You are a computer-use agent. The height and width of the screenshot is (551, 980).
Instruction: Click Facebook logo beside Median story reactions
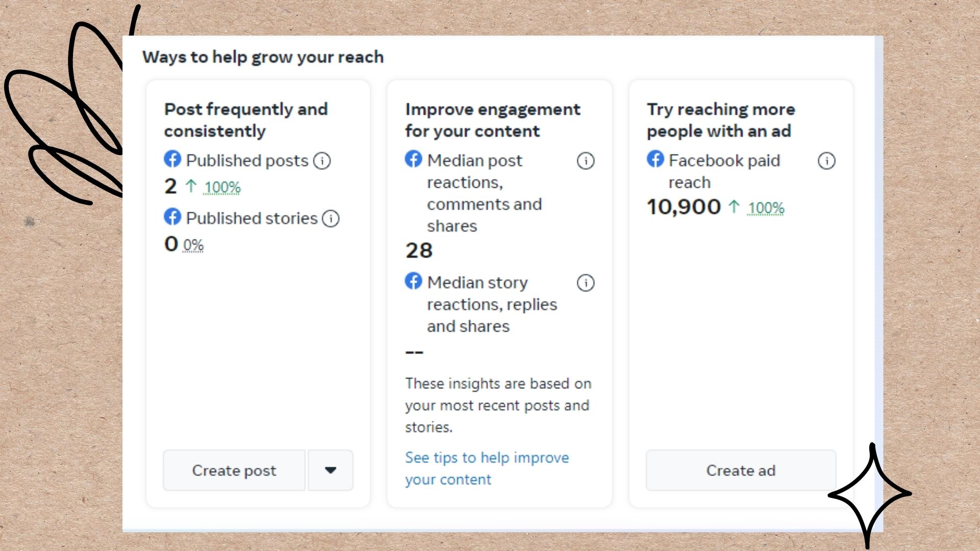point(413,281)
